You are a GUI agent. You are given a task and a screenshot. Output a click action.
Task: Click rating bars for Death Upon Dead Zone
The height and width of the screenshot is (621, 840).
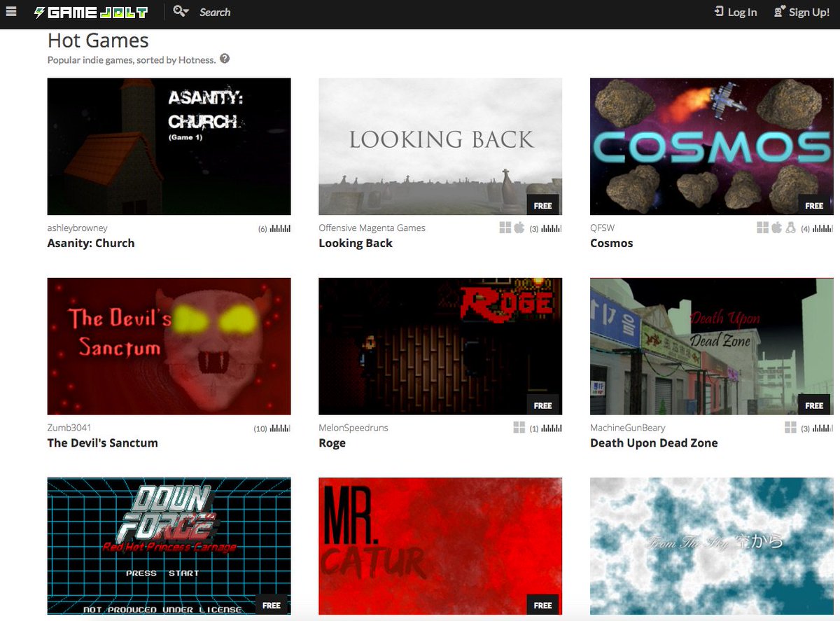823,428
